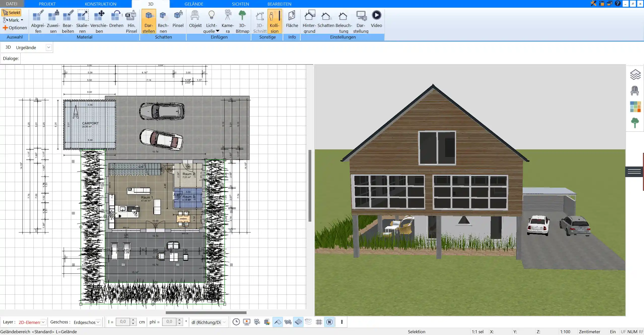Open the layers panel in sidebar

click(635, 75)
